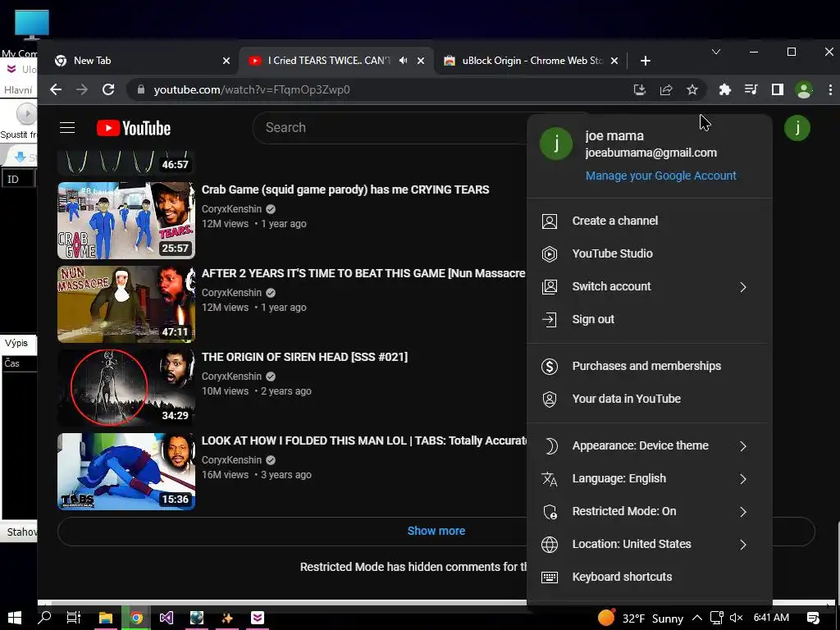The width and height of the screenshot is (840, 630).
Task: Open CoryxKenshin channel under Nun Massacre video
Action: 231,293
